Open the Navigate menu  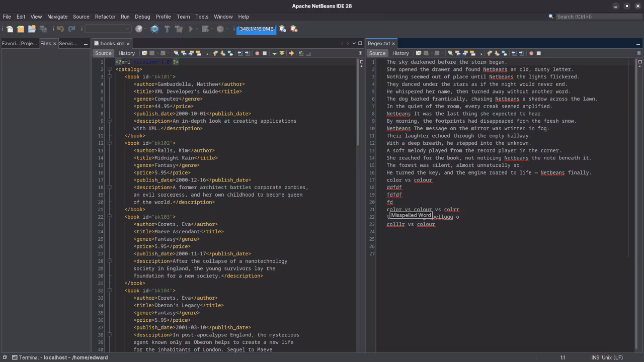tap(57, 17)
